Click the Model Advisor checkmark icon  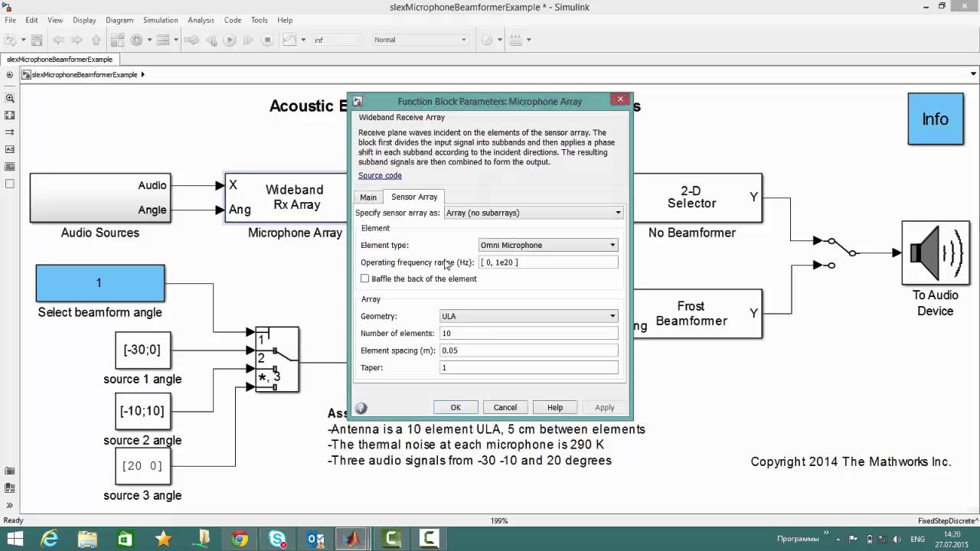tap(487, 40)
